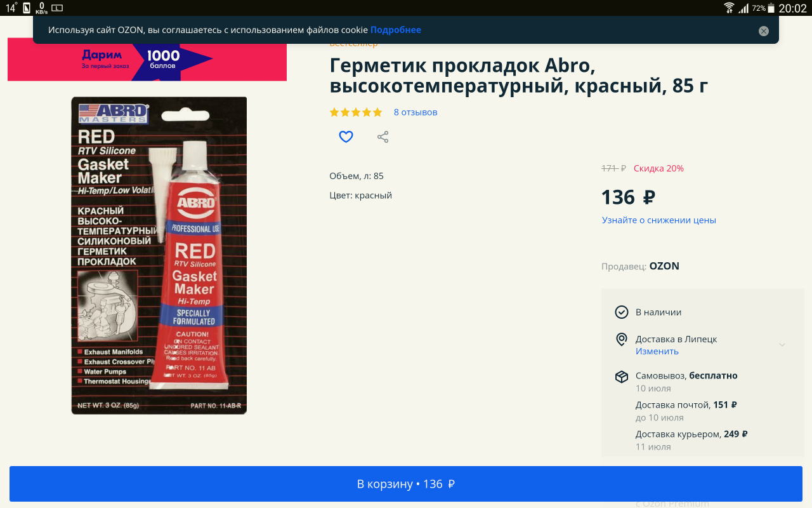The image size is (812, 508).
Task: Open the Дарим 1000 баллов promo banner
Action: point(147,60)
